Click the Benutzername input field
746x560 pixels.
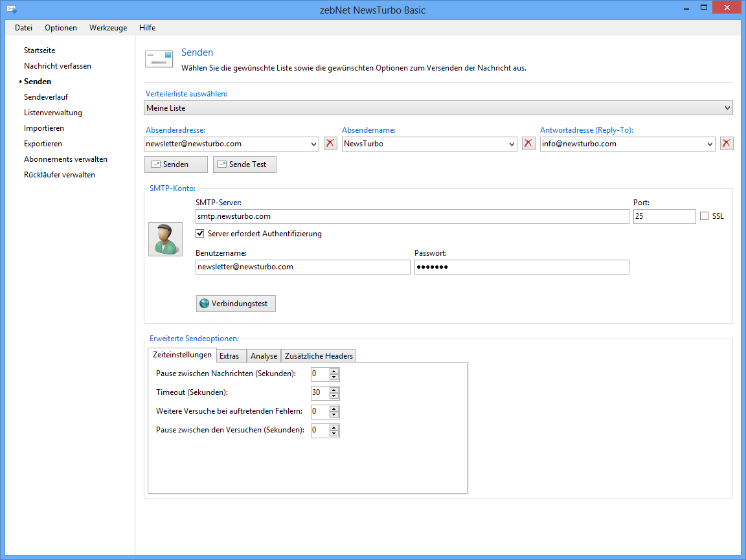[302, 267]
